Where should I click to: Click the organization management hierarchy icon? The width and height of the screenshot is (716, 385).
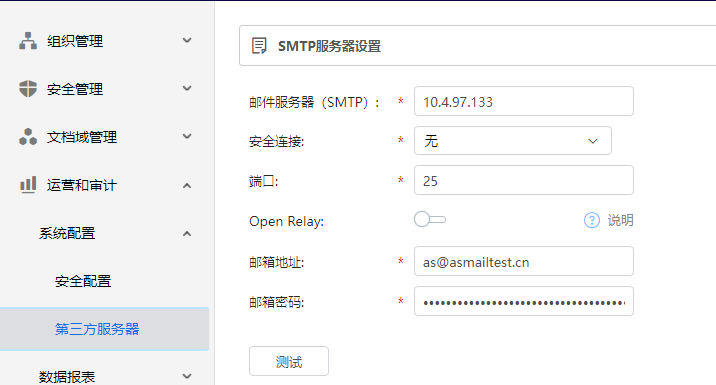pyautogui.click(x=28, y=41)
